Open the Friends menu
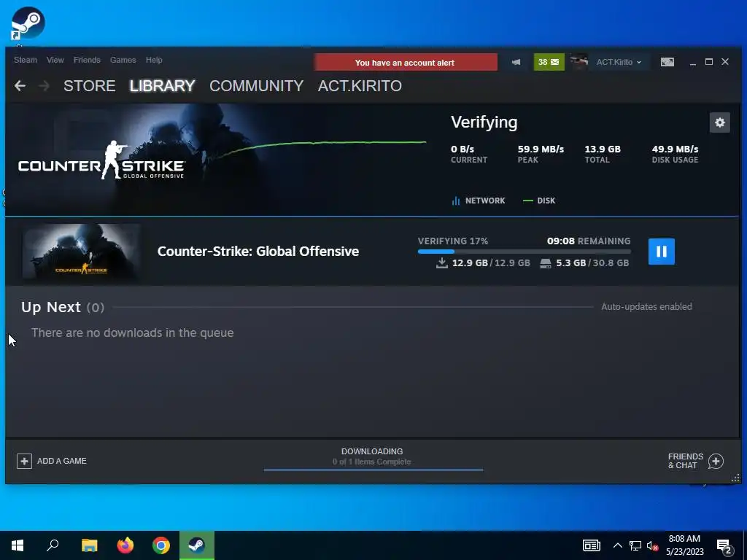Screen dimensions: 747x560 (87, 60)
